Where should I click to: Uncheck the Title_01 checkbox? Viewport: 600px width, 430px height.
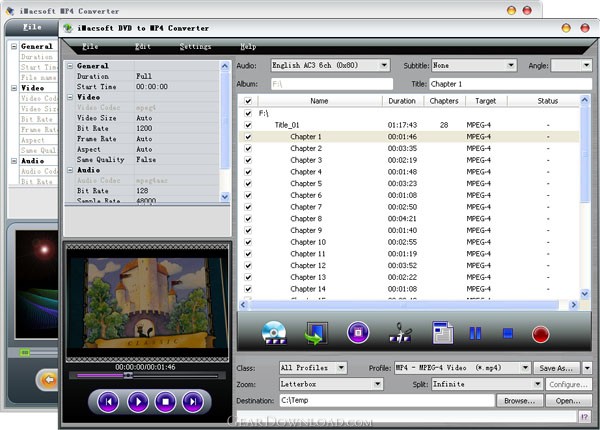pyautogui.click(x=248, y=125)
